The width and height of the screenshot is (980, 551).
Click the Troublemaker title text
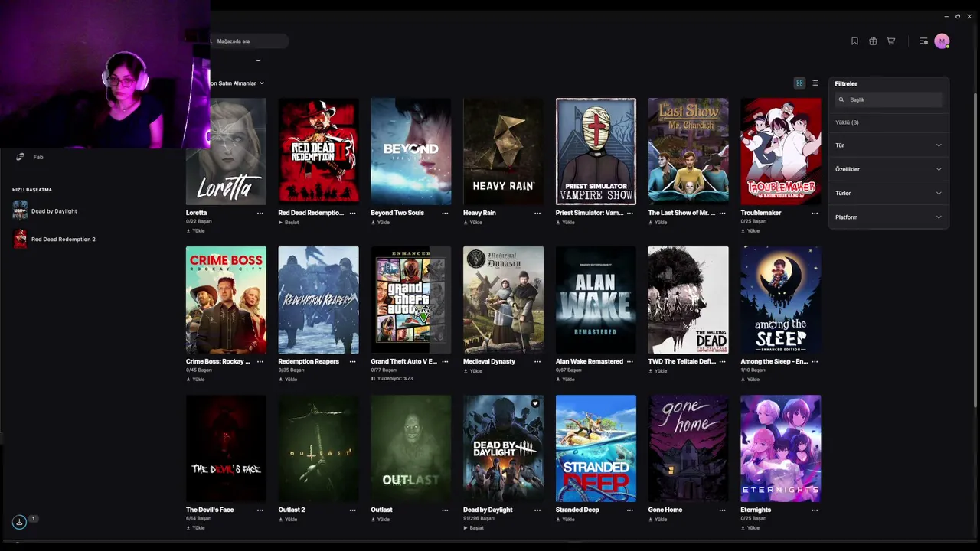click(761, 213)
